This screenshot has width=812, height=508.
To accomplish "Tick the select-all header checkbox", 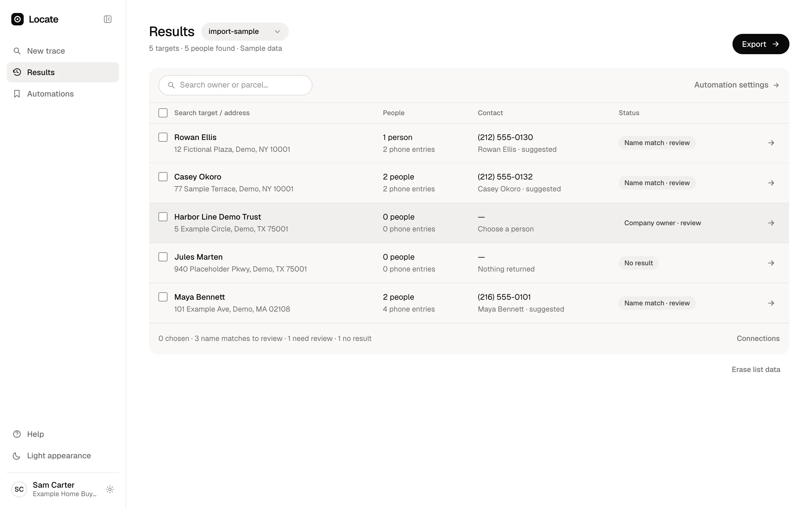I will coord(163,113).
